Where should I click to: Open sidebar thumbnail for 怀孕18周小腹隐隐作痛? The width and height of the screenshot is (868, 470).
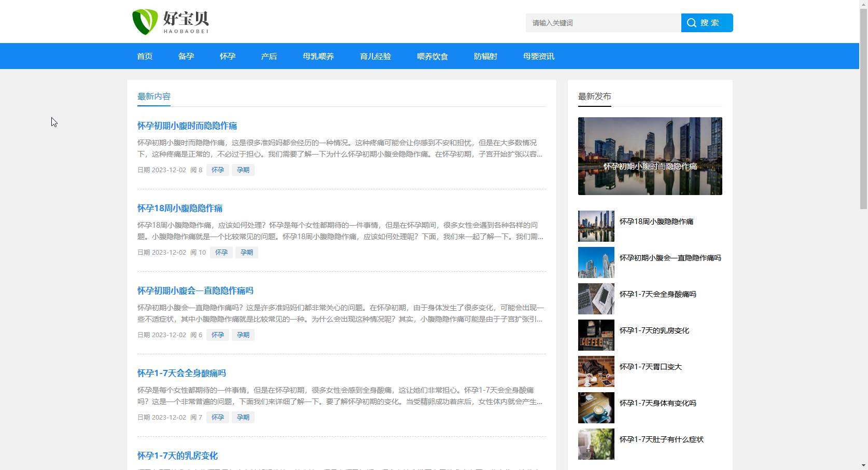coord(596,226)
